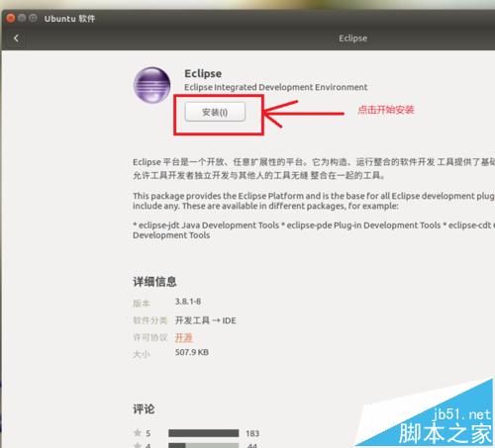This screenshot has height=448, width=495.
Task: Install Eclipse with the 安装(I) button
Action: click(x=215, y=112)
